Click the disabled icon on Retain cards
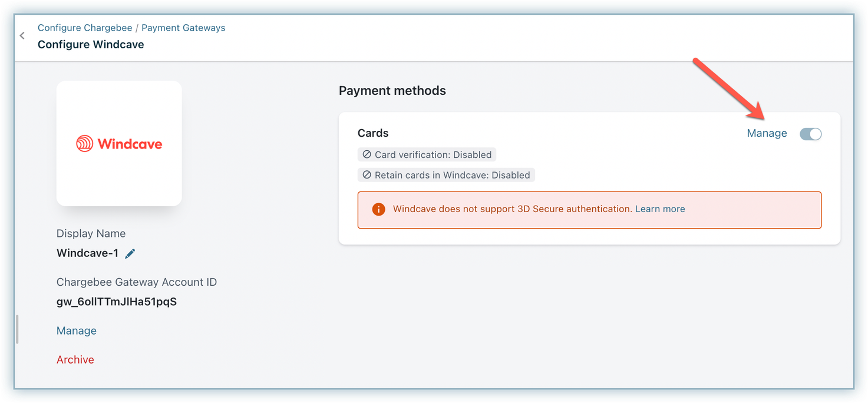The image size is (868, 403). coord(367,175)
